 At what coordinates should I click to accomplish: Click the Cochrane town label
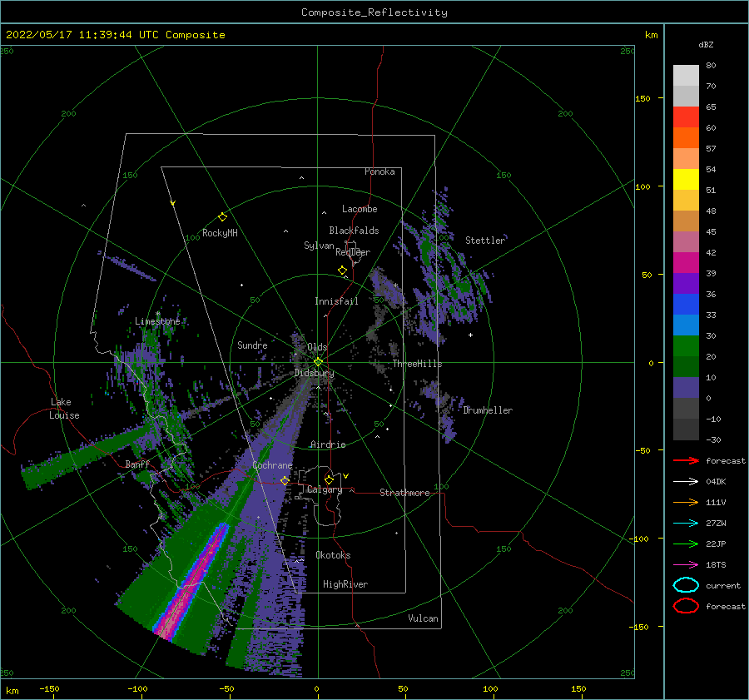point(272,465)
